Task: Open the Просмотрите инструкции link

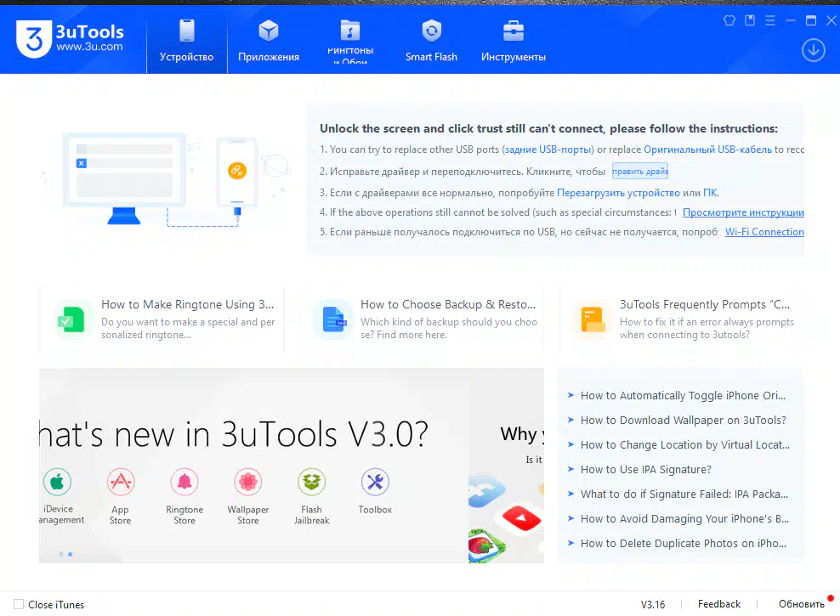Action: [x=743, y=212]
